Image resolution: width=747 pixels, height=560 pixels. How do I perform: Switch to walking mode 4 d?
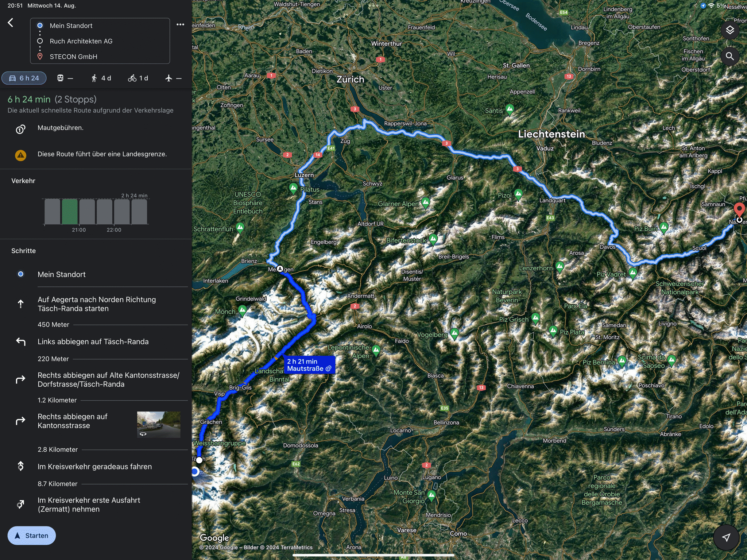coord(101,78)
